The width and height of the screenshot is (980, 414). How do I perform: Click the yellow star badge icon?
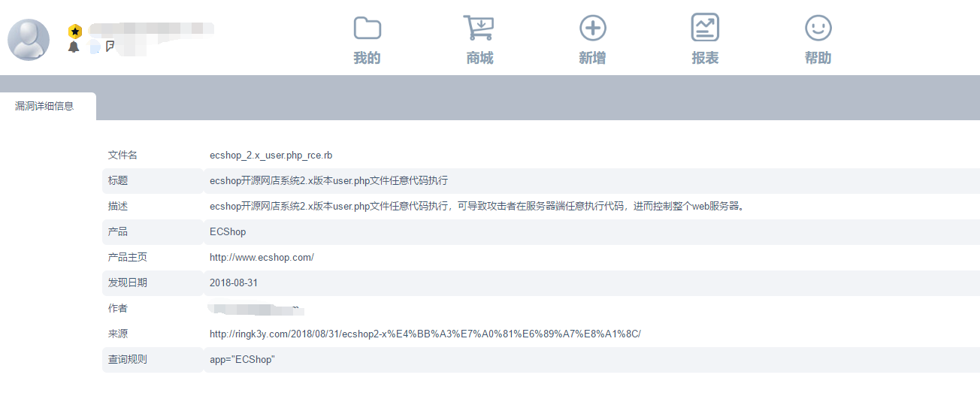click(x=74, y=32)
